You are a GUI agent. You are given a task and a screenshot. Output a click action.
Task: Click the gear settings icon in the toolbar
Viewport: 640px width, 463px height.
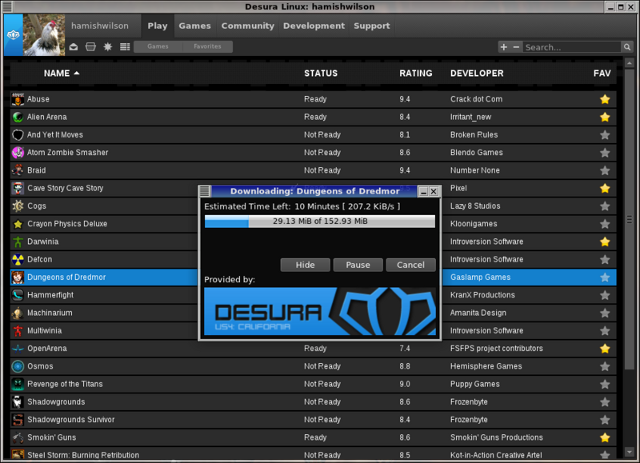click(x=108, y=47)
